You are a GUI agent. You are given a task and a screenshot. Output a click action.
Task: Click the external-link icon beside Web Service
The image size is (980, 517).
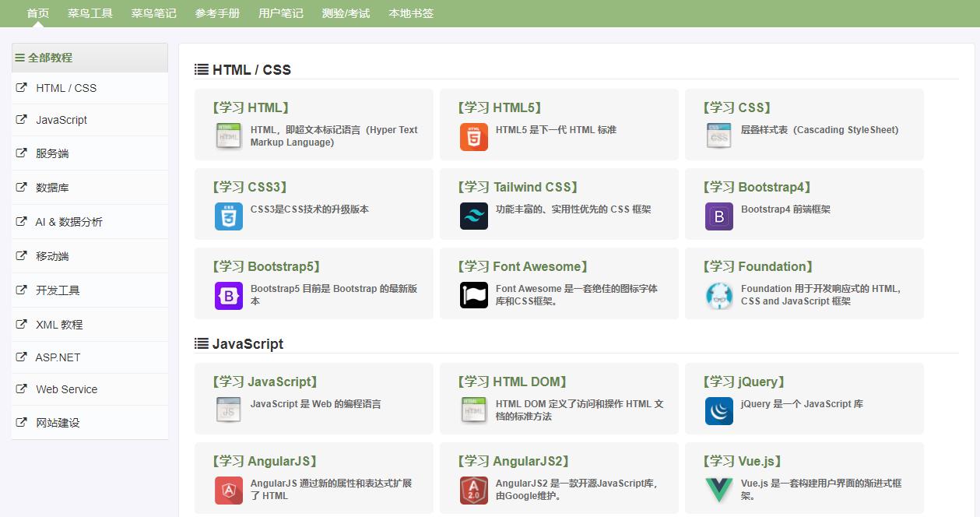[22, 389]
